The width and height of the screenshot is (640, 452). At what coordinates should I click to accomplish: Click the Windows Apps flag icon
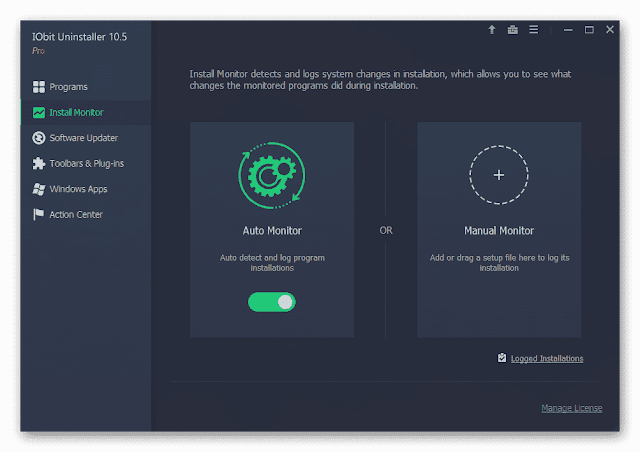click(x=39, y=189)
